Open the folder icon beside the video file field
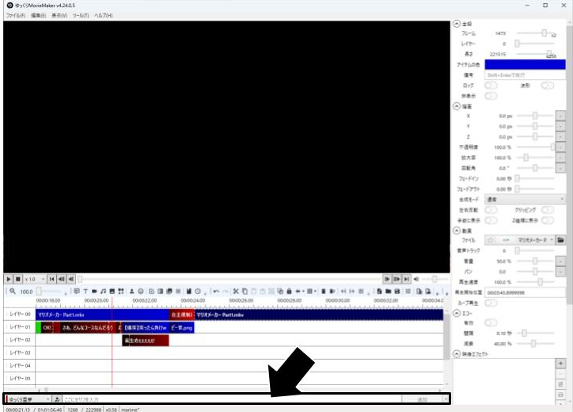Image resolution: width=573 pixels, height=412 pixels. coord(560,240)
